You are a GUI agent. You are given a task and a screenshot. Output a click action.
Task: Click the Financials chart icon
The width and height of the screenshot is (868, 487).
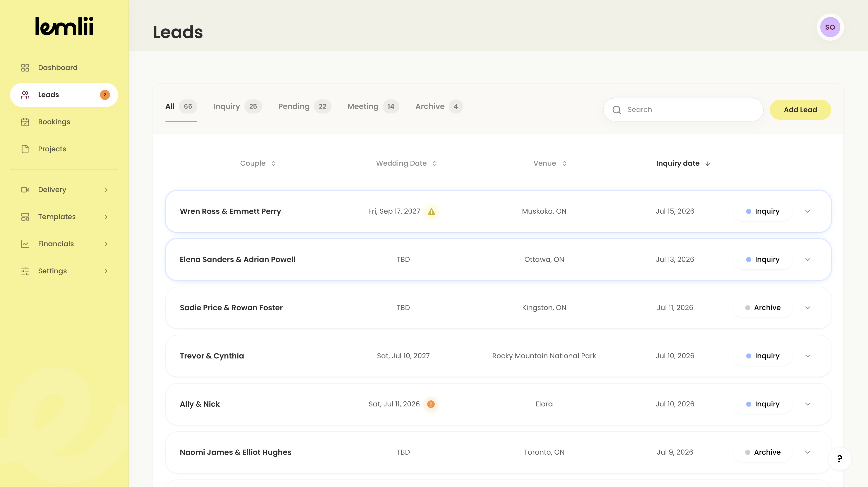[x=25, y=244]
